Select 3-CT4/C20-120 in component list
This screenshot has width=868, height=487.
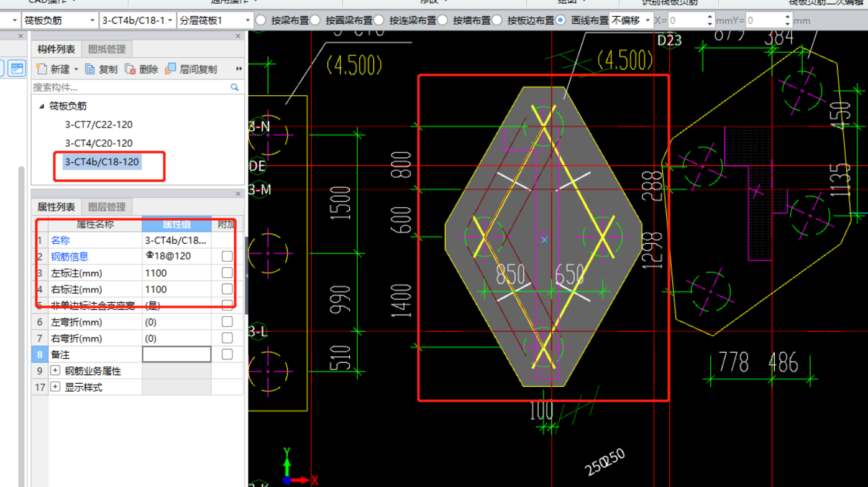pyautogui.click(x=99, y=143)
